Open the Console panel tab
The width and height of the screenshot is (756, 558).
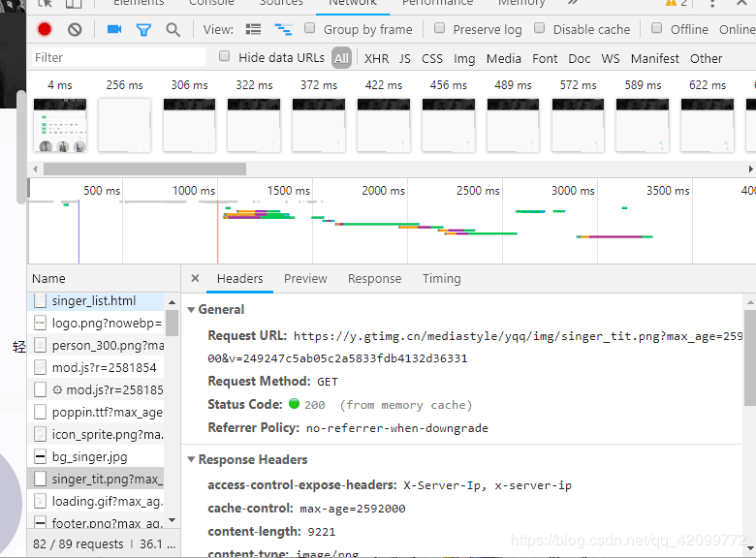211,3
